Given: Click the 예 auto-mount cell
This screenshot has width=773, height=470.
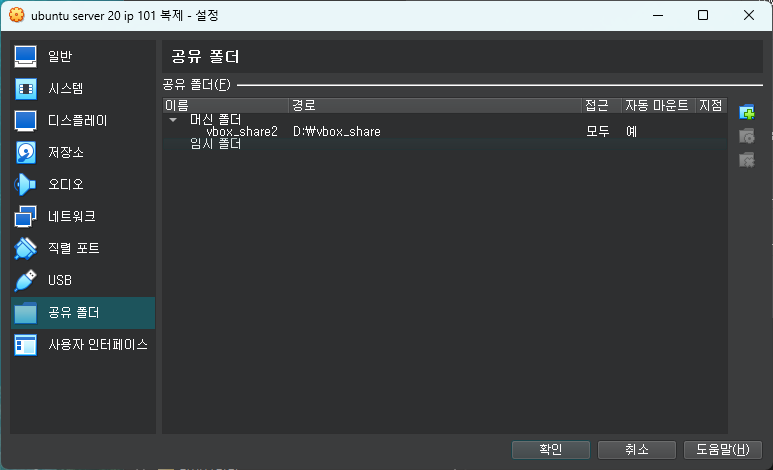Looking at the screenshot, I should [632, 132].
